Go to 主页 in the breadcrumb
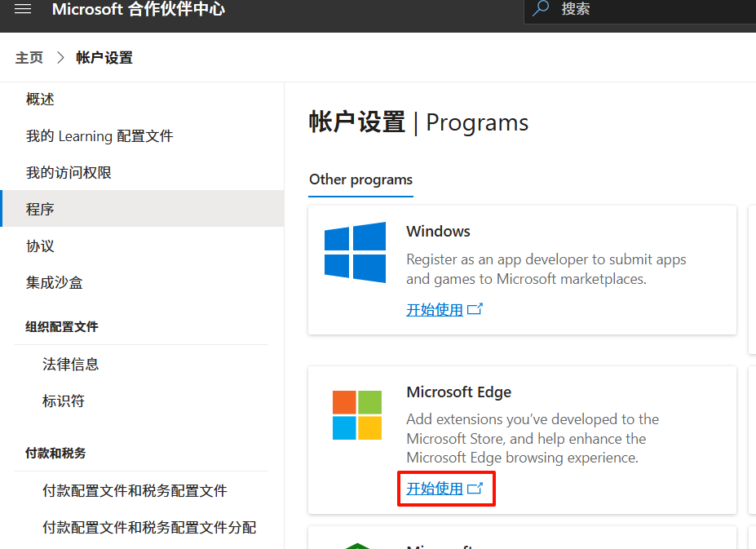The width and height of the screenshot is (756, 549). coord(29,58)
